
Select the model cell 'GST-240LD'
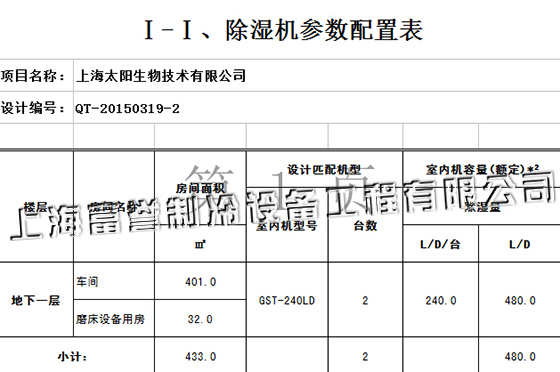pos(287,300)
